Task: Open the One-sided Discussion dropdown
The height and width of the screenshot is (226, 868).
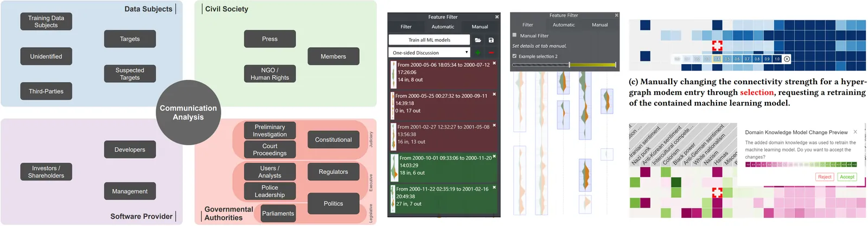Action: (x=430, y=53)
